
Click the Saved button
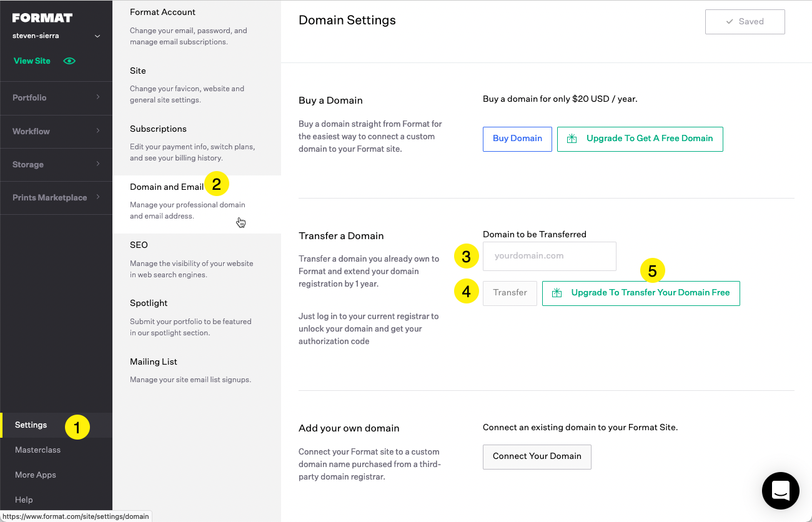point(745,22)
